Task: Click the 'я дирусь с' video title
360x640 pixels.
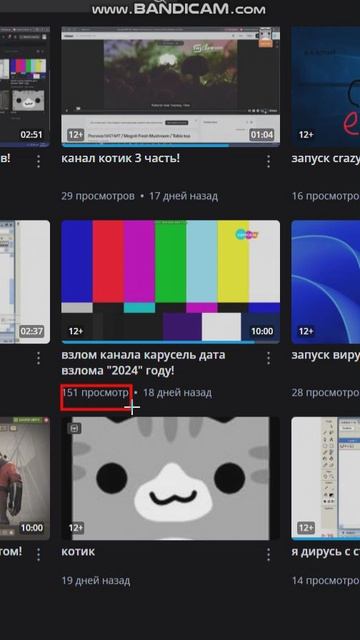Action: point(326,551)
